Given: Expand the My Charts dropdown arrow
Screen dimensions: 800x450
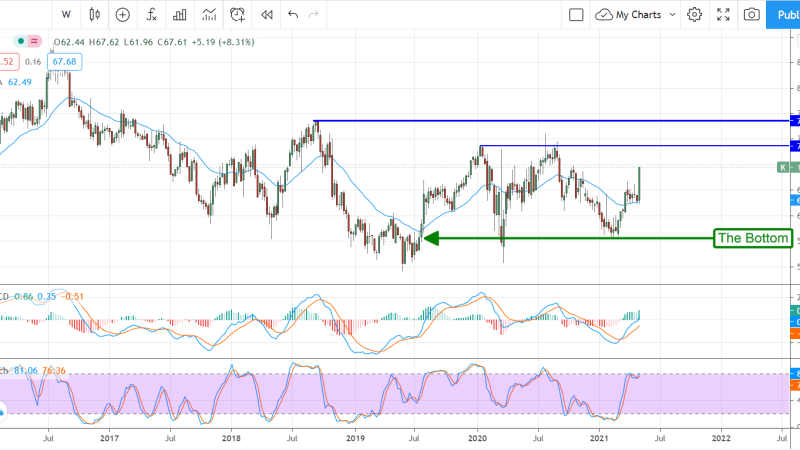Looking at the screenshot, I should click(671, 15).
